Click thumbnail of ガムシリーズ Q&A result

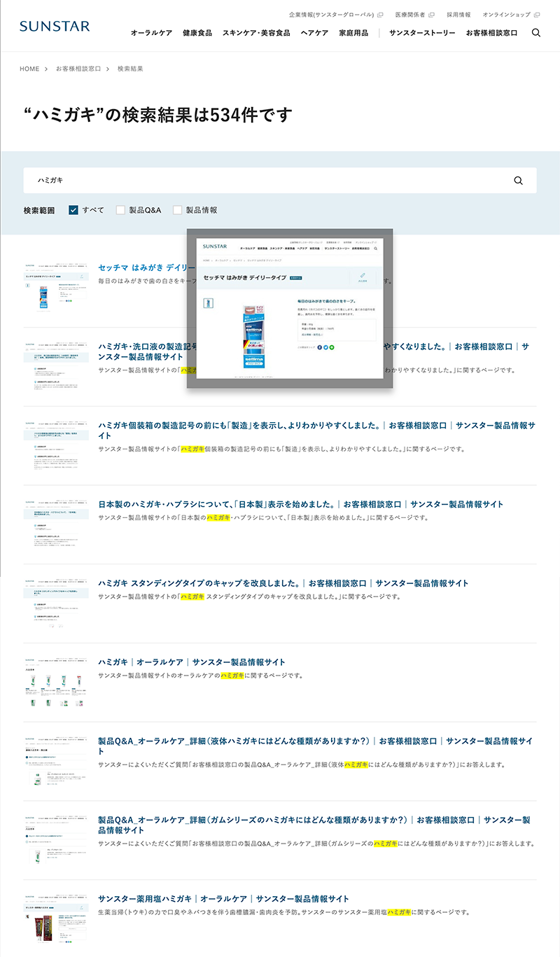coord(56,841)
